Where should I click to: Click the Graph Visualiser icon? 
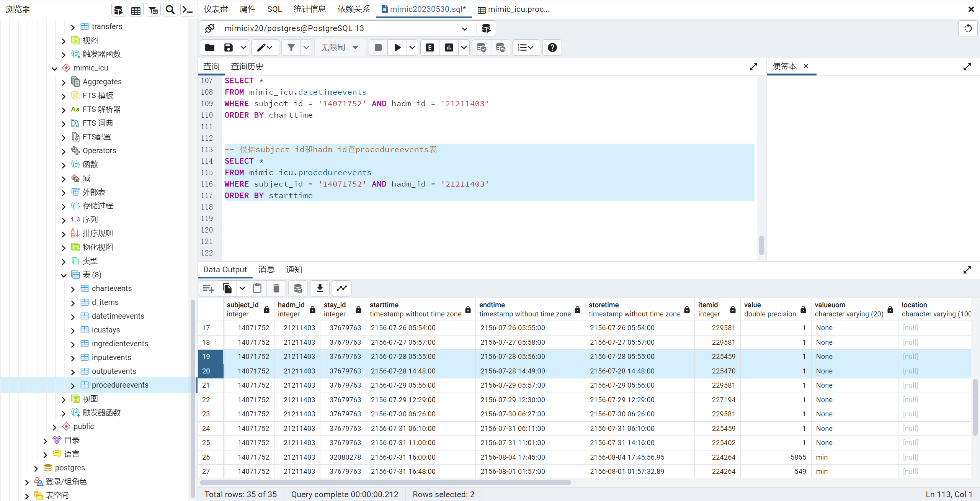[342, 288]
